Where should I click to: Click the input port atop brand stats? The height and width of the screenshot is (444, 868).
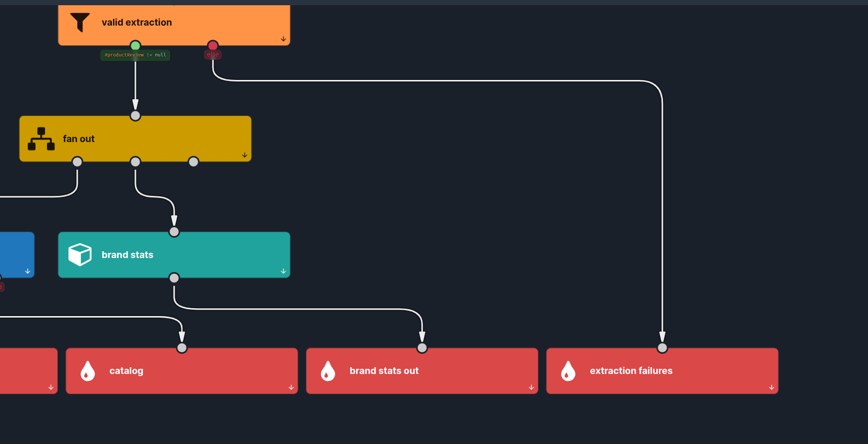tap(174, 231)
